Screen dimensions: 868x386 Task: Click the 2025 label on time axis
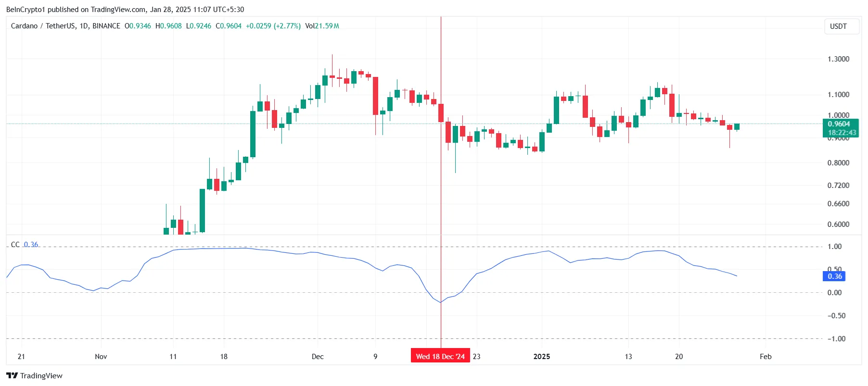[542, 356]
